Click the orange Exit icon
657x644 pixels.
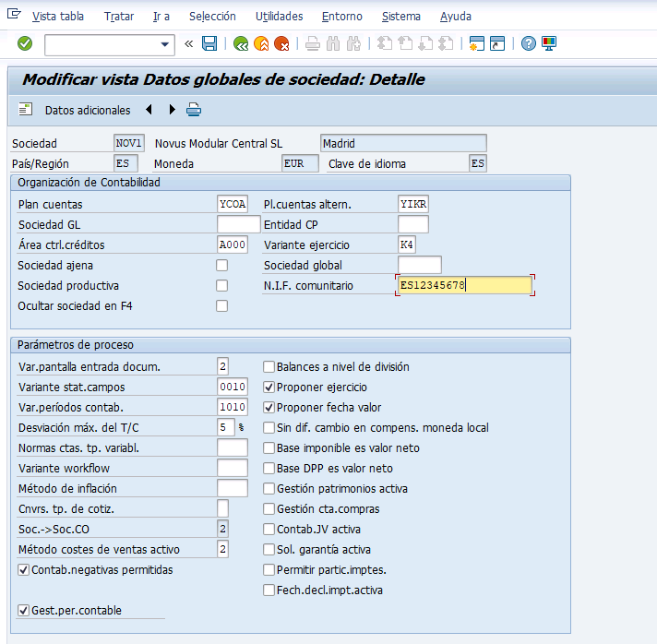pos(261,43)
